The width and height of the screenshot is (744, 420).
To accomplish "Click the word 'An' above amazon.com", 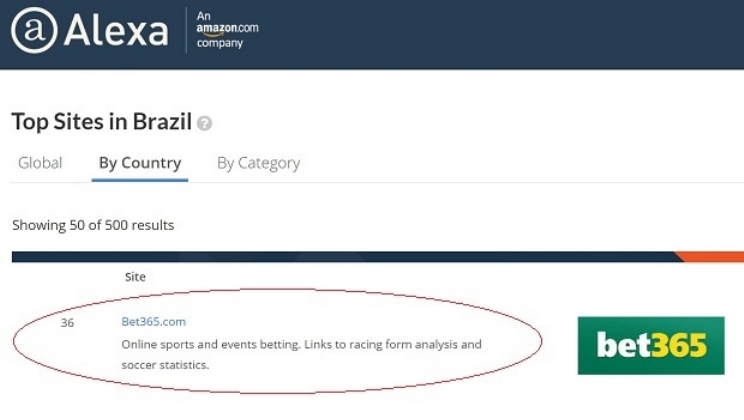I will [204, 15].
